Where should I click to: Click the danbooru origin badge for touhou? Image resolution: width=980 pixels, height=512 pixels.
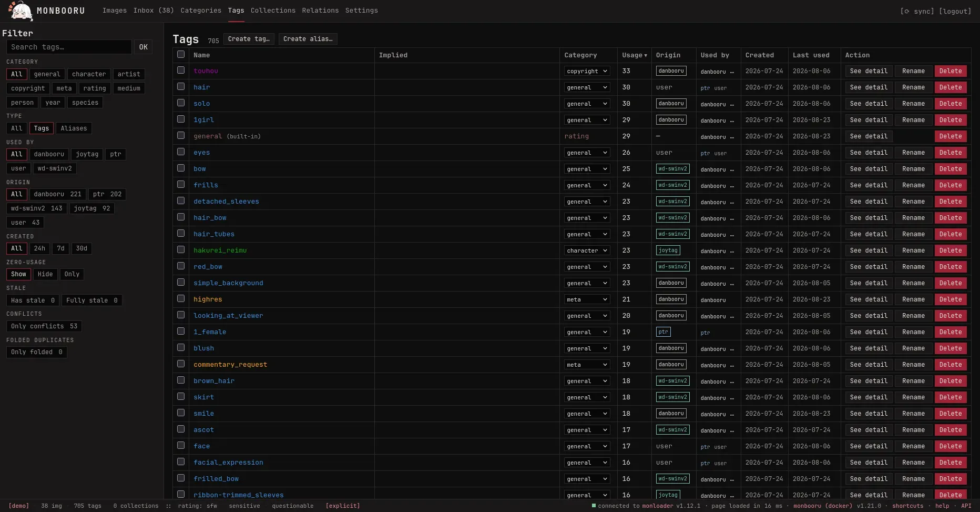pos(671,71)
